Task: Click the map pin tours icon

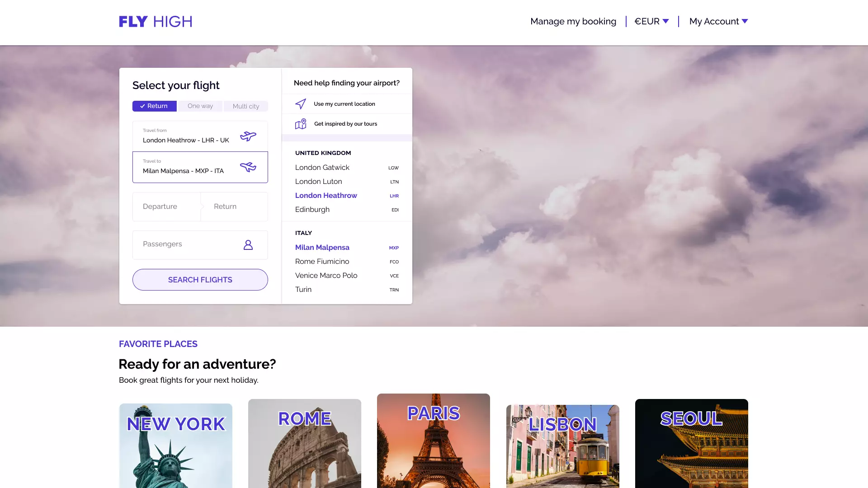Action: 301,124
